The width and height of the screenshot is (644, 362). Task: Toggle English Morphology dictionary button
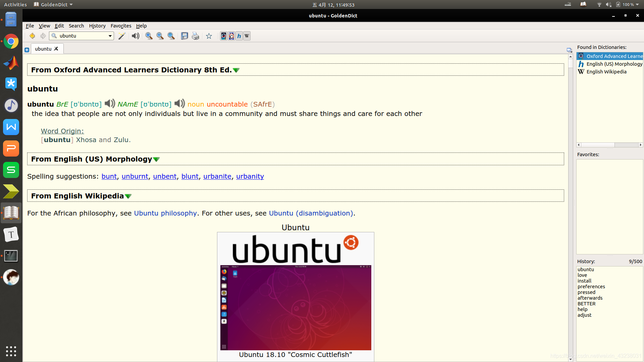click(239, 36)
